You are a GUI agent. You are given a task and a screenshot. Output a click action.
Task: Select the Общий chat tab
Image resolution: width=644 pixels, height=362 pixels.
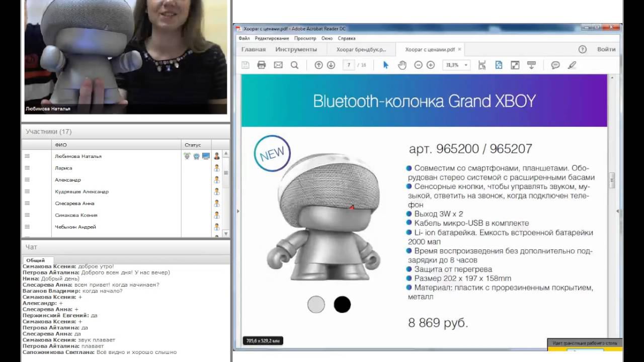tap(35, 260)
